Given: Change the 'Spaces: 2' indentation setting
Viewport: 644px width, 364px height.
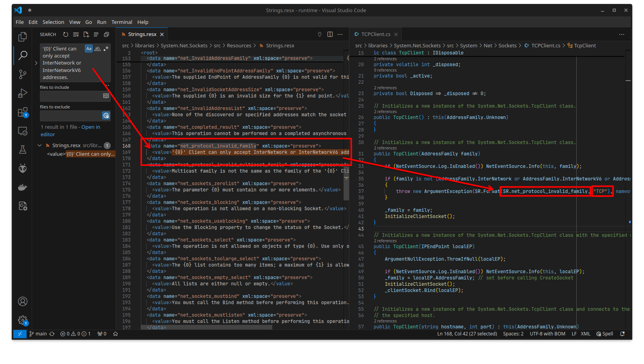Looking at the screenshot, I should pyautogui.click(x=513, y=334).
